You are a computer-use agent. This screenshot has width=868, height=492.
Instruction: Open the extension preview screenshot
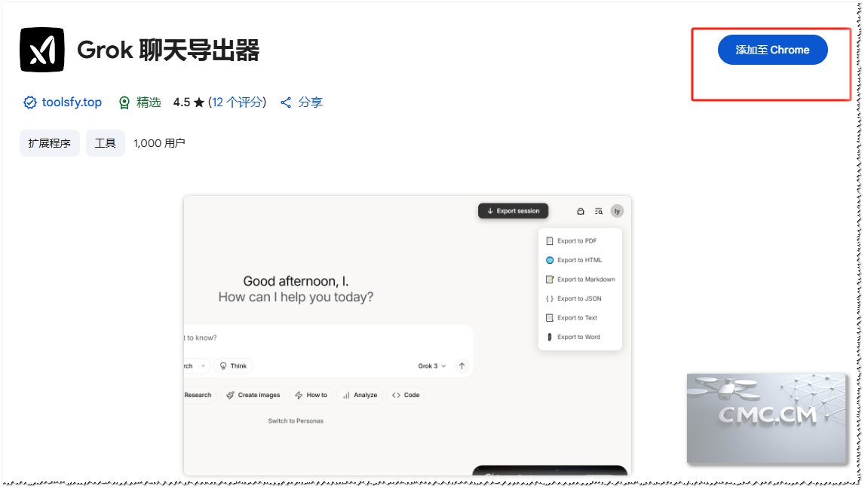tap(407, 335)
